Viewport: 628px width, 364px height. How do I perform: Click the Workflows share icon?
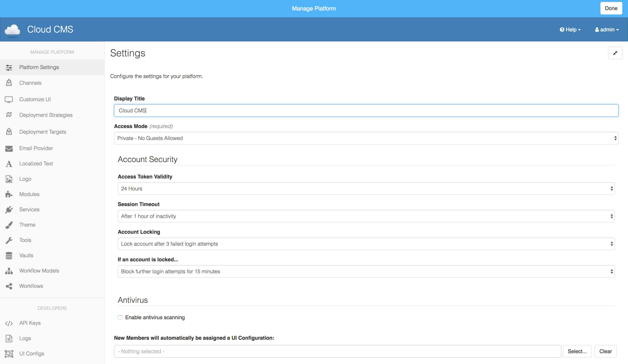coord(9,286)
